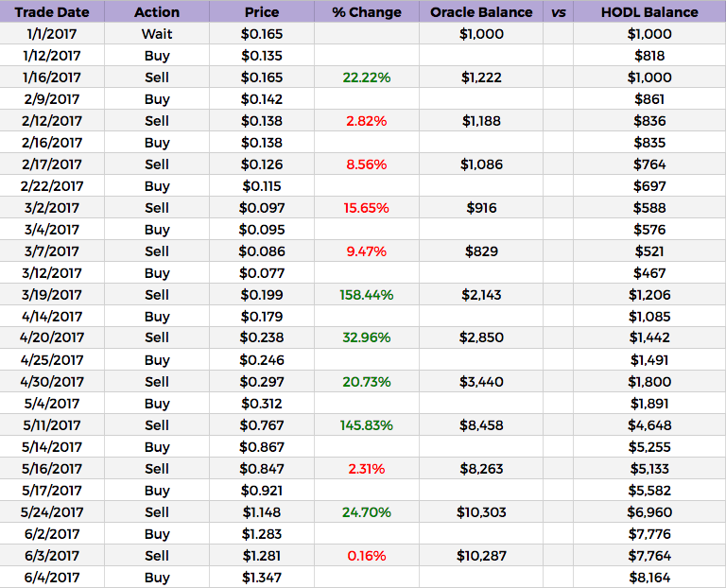Click the 9.47% change cell
Screen dimensions: 726x588
coord(367,251)
